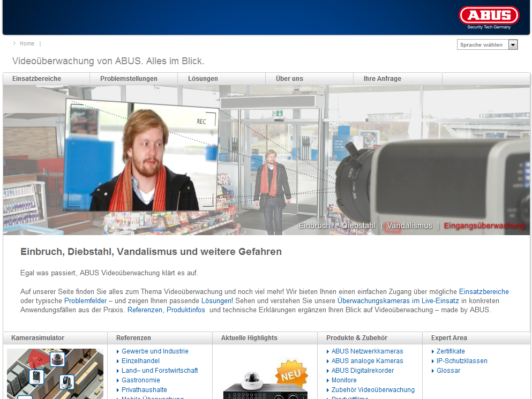Open ABUS Netzwerkkameras product link

click(367, 351)
